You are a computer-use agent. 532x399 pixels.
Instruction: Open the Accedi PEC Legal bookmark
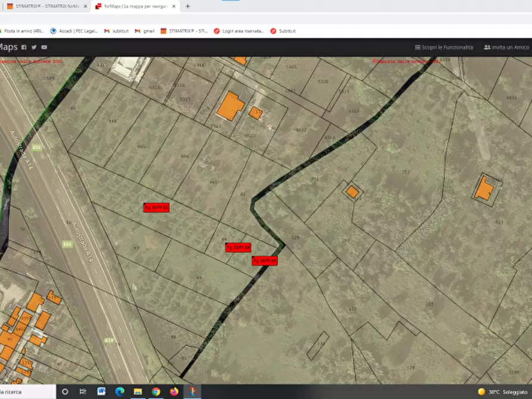[74, 31]
